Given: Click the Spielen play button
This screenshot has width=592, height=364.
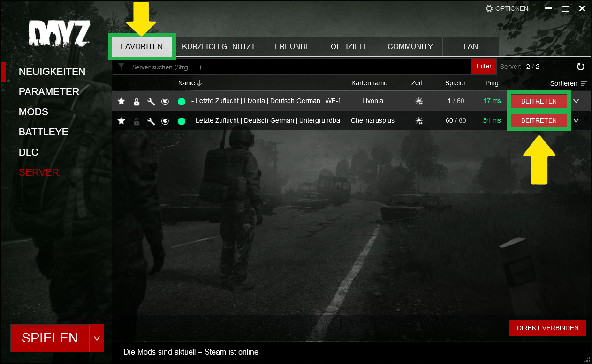Looking at the screenshot, I should 50,338.
